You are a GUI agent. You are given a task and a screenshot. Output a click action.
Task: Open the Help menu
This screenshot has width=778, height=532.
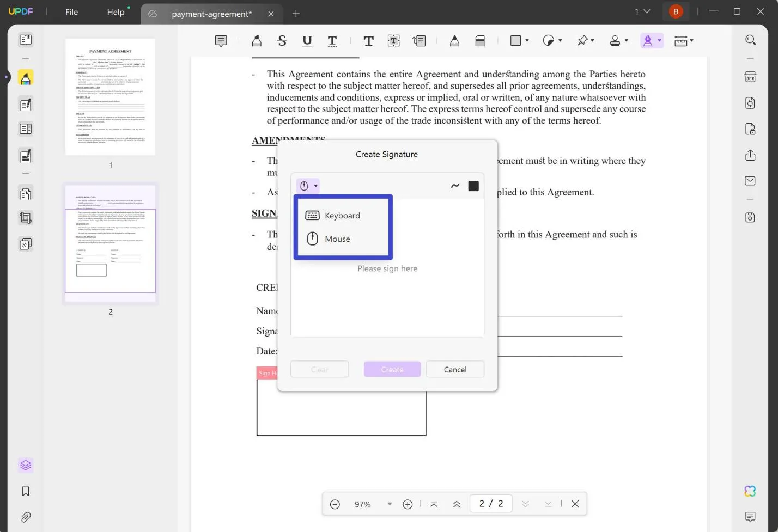[116, 11]
